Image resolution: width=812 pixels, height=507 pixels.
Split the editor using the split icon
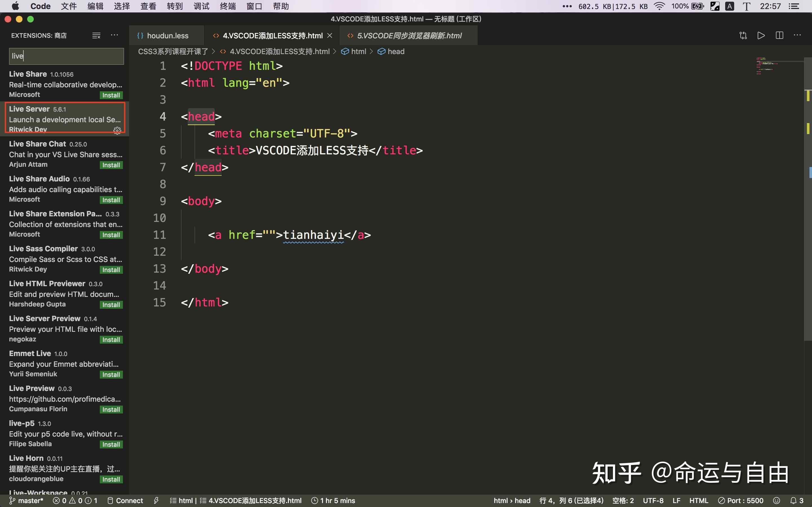[x=779, y=35]
